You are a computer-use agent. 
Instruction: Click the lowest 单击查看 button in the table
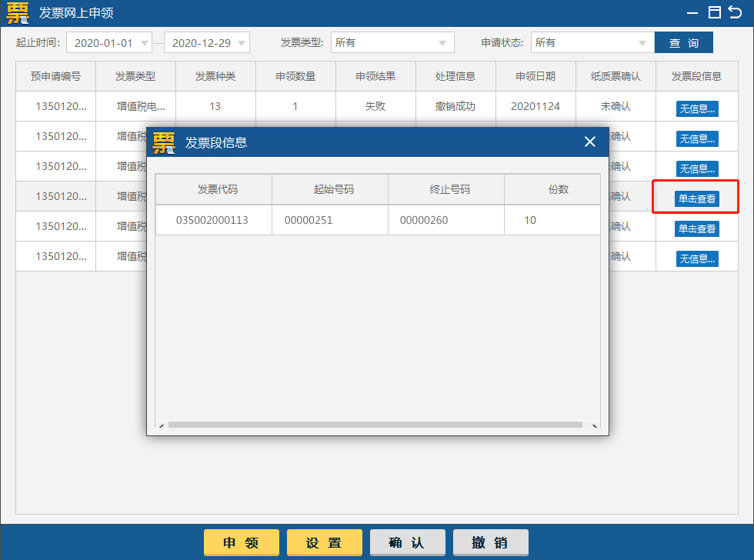pos(696,228)
